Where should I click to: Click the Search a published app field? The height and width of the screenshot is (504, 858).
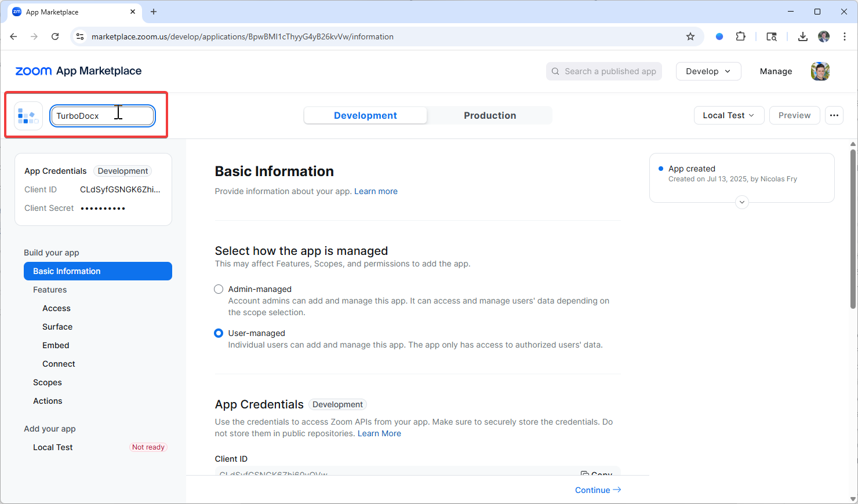click(x=604, y=71)
